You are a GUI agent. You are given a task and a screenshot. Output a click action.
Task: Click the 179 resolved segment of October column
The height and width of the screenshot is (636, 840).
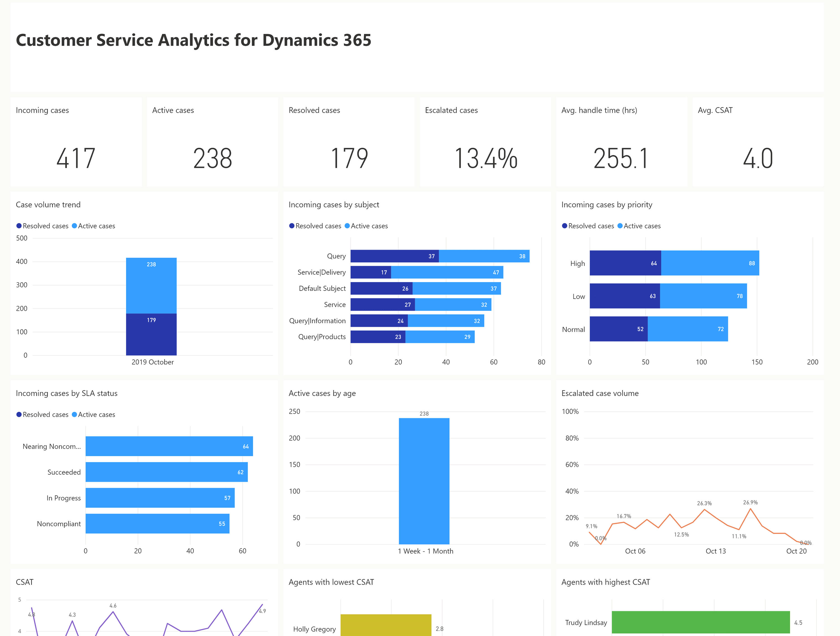pos(151,334)
